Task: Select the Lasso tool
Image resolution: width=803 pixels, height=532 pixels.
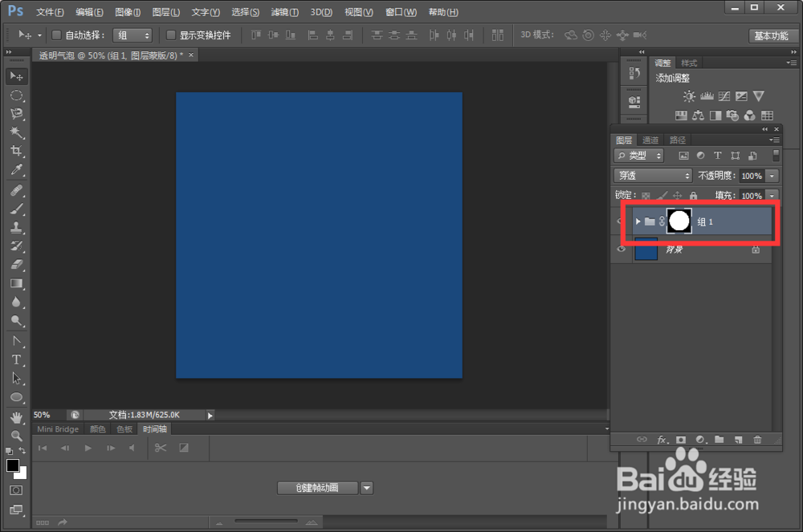Action: point(16,114)
